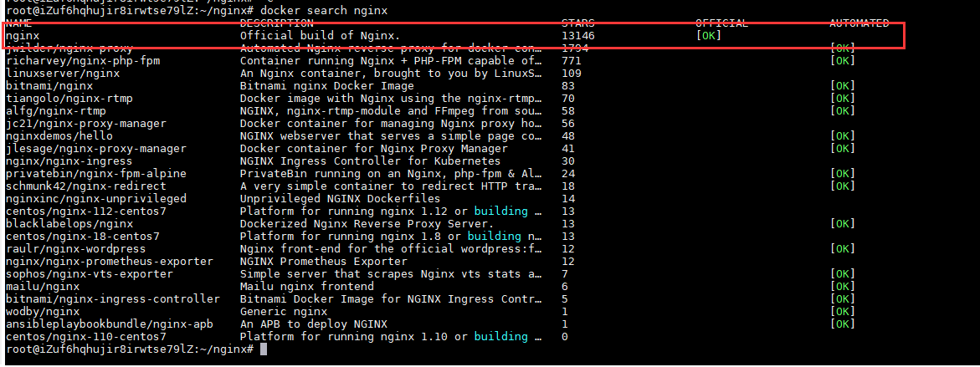980x367 pixels.
Task: Click the [OK] in the raulr/nginx-wordpress row
Action: pyautogui.click(x=843, y=247)
